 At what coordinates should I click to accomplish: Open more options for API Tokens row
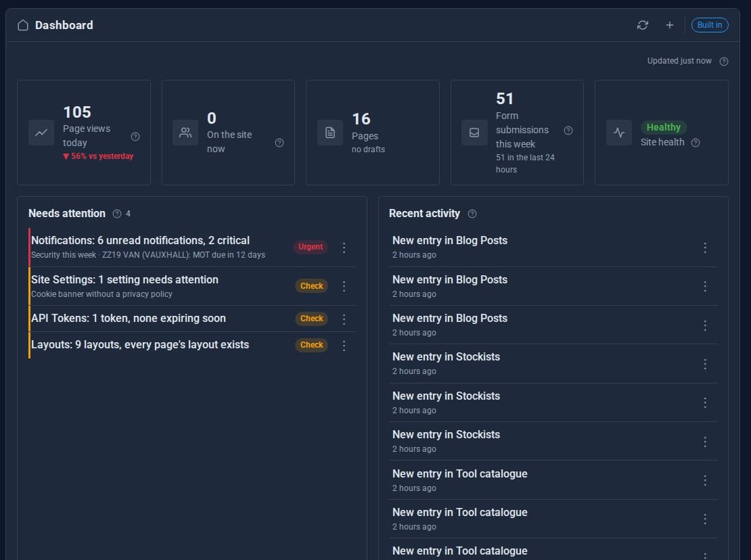(344, 319)
